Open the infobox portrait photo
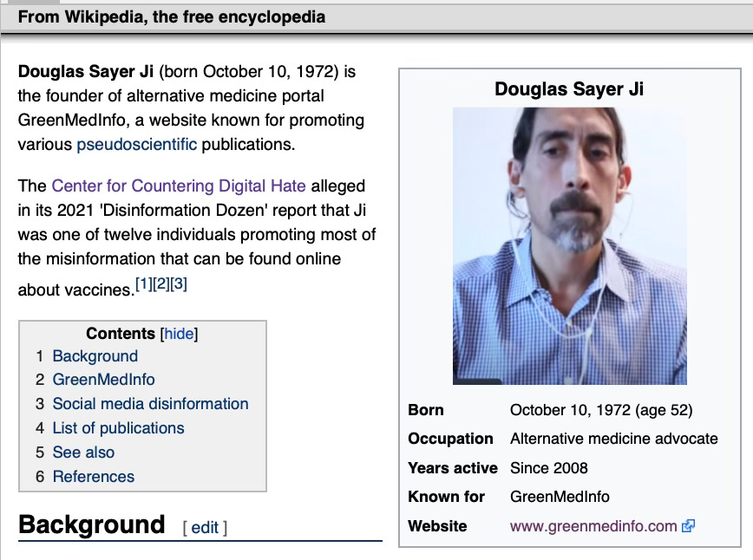Screen dimensions: 753x560 click(570, 245)
